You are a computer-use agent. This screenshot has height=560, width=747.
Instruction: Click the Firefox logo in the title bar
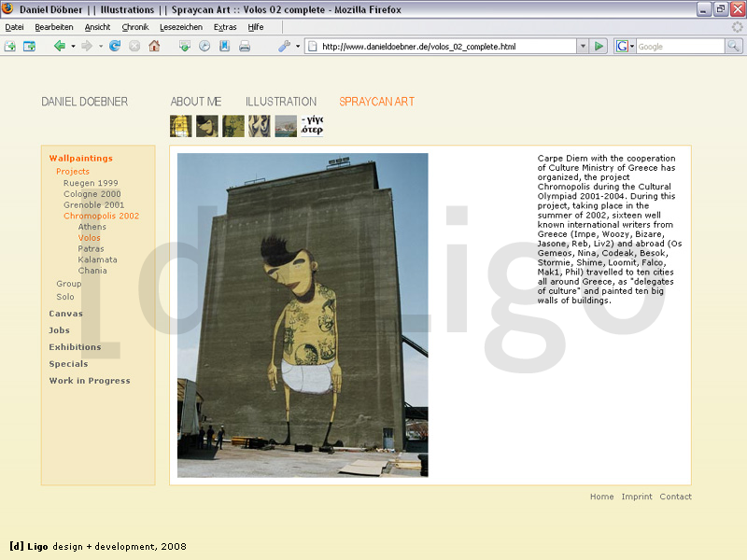tap(7, 8)
